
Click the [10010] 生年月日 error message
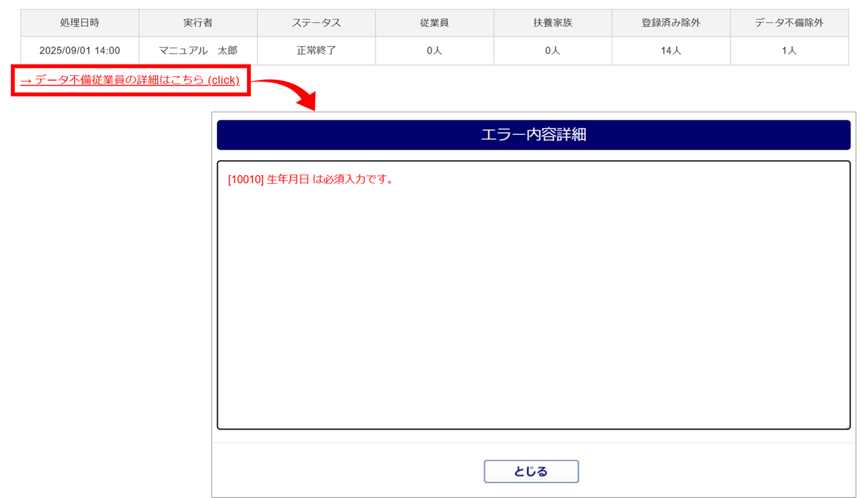click(x=311, y=180)
